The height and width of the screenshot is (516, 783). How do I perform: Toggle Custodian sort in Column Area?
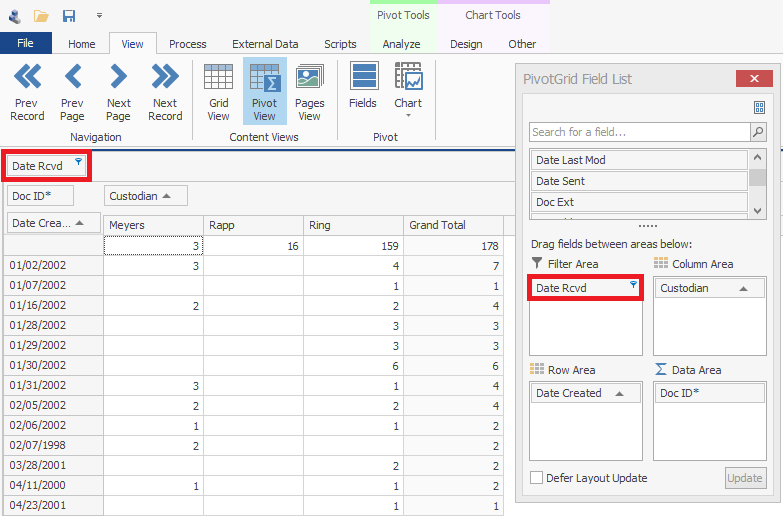coord(744,288)
